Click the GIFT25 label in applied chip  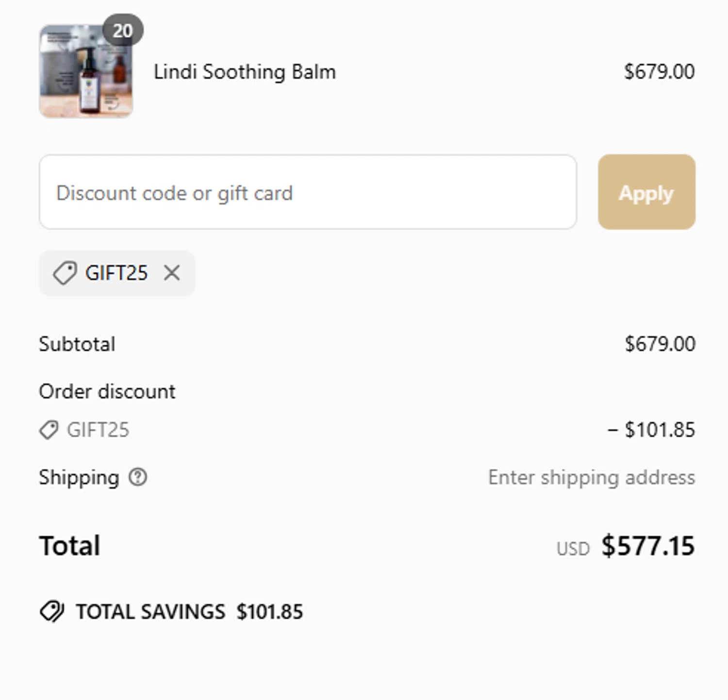click(x=116, y=273)
